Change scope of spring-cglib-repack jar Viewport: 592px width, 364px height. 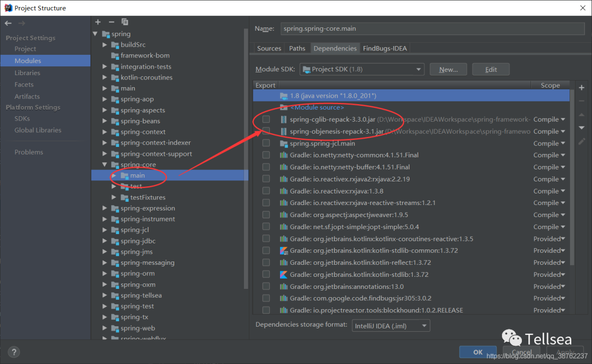click(549, 120)
